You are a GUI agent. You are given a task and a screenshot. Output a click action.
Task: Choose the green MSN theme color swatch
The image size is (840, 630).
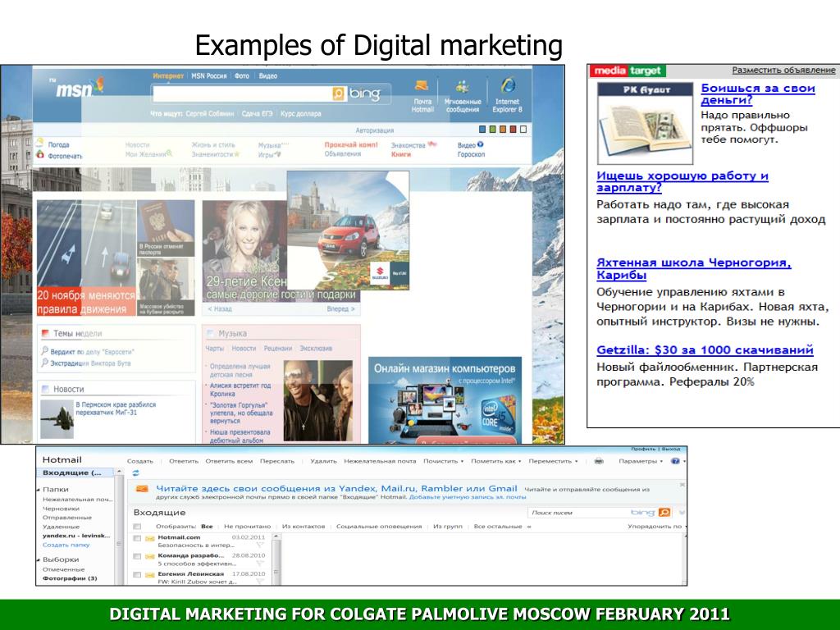tap(493, 129)
